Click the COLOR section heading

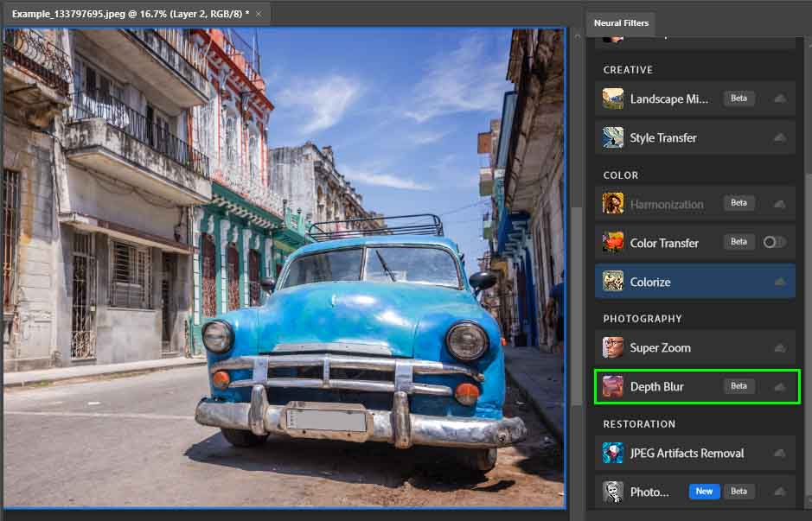coord(620,175)
